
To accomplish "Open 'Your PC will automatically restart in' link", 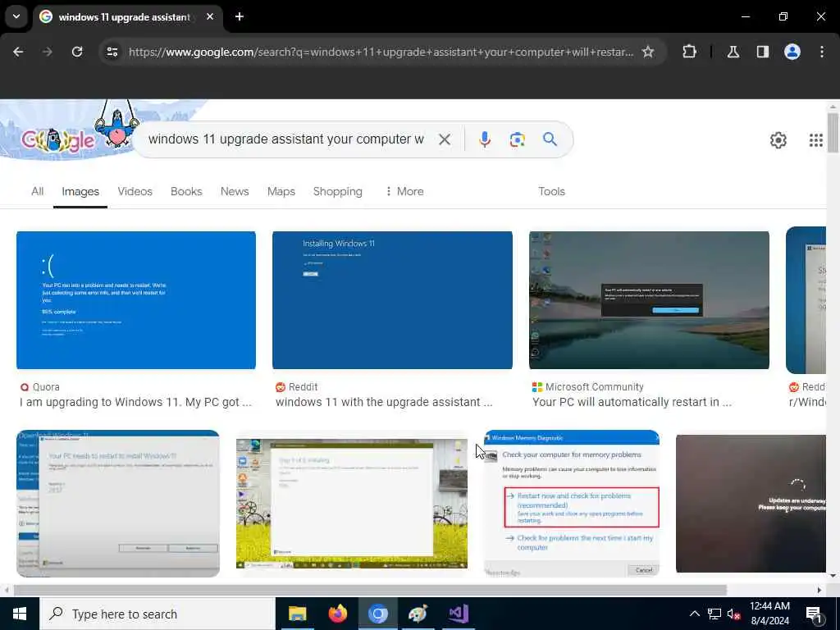I will tap(632, 402).
